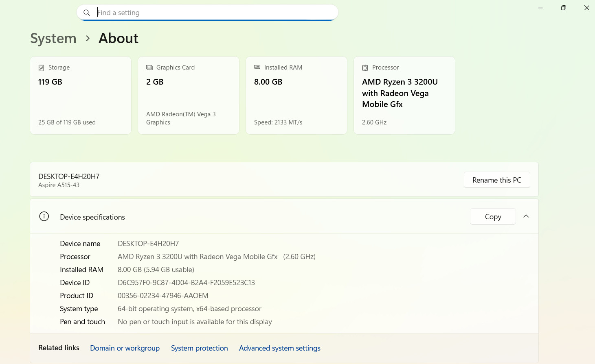Viewport: 595px width, 364px height.
Task: Select the AMD Ryzen Processor card
Action: click(x=404, y=95)
